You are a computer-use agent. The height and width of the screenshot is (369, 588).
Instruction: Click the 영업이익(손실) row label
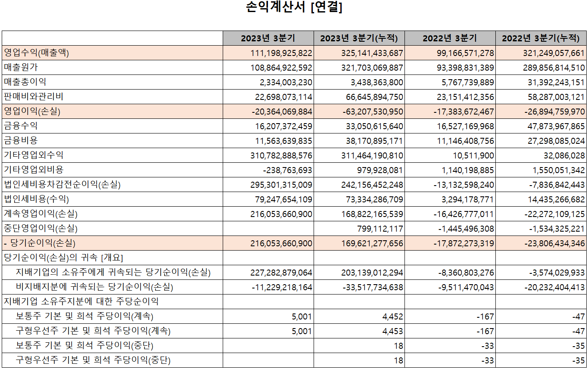32,112
